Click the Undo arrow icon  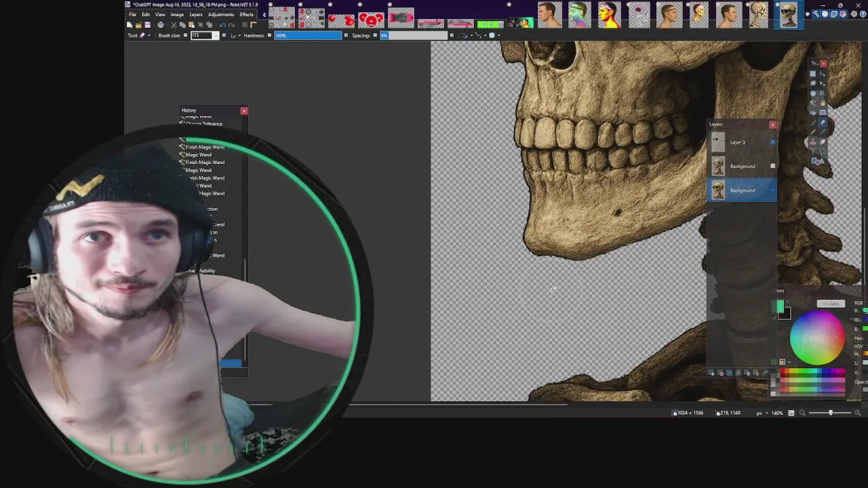222,25
